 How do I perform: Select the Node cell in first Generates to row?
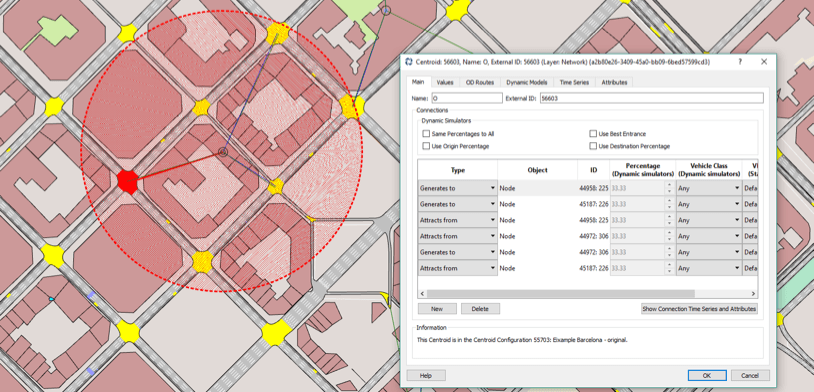point(537,188)
